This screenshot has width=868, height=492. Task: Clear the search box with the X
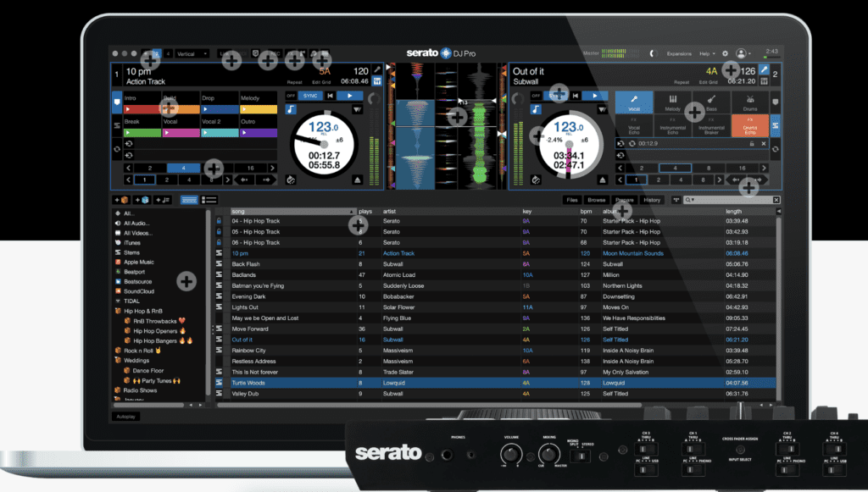coord(776,200)
